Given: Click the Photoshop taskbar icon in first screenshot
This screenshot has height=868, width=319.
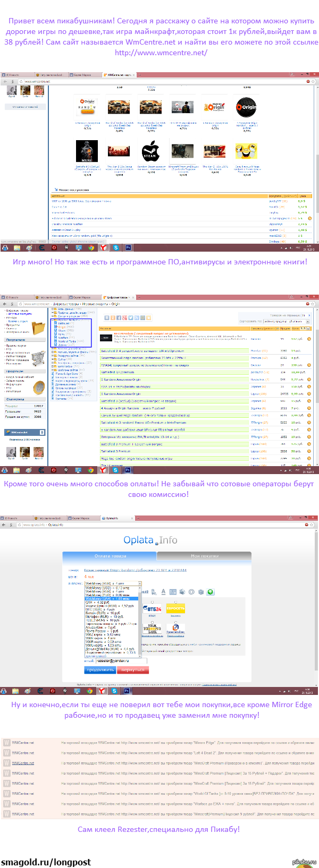Looking at the screenshot, I should (x=128, y=247).
